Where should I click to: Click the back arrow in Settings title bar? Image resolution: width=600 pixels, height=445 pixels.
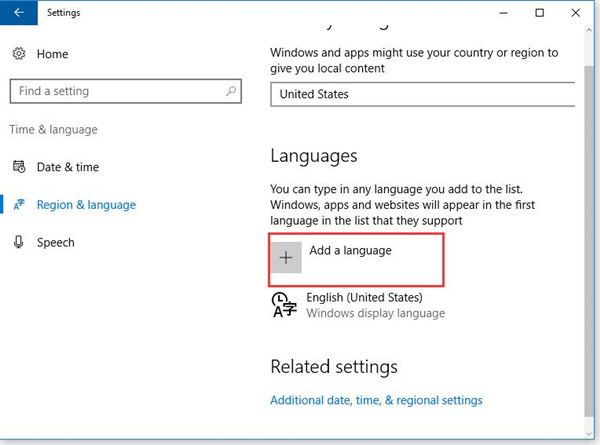[x=18, y=13]
